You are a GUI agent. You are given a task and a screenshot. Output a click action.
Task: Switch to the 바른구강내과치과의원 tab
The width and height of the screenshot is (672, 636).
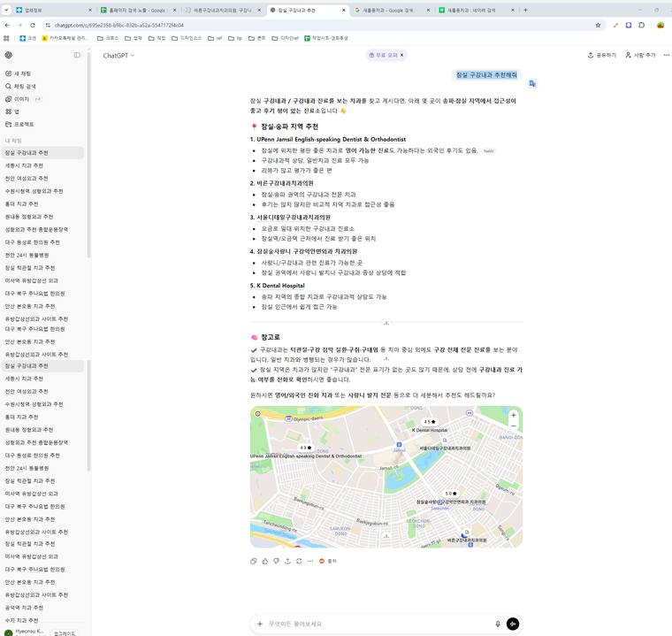coord(223,10)
